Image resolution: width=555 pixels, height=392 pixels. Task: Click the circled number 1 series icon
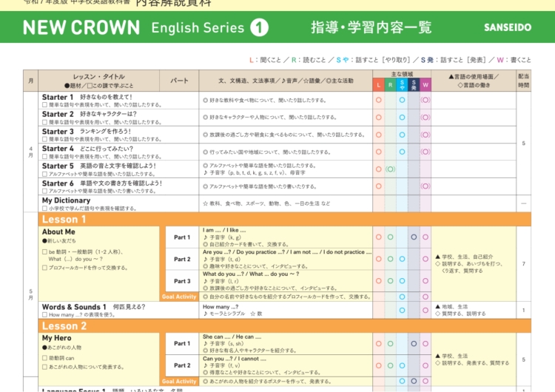tap(259, 27)
